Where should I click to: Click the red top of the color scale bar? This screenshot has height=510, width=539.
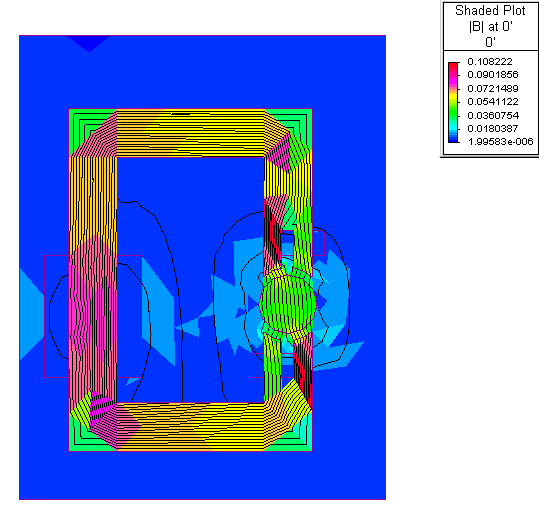tap(453, 67)
